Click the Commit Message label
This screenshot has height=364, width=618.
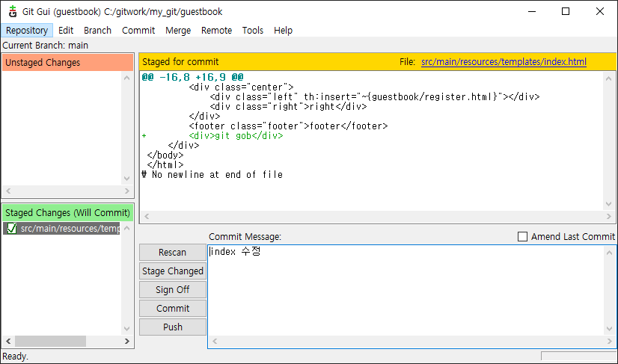(245, 237)
